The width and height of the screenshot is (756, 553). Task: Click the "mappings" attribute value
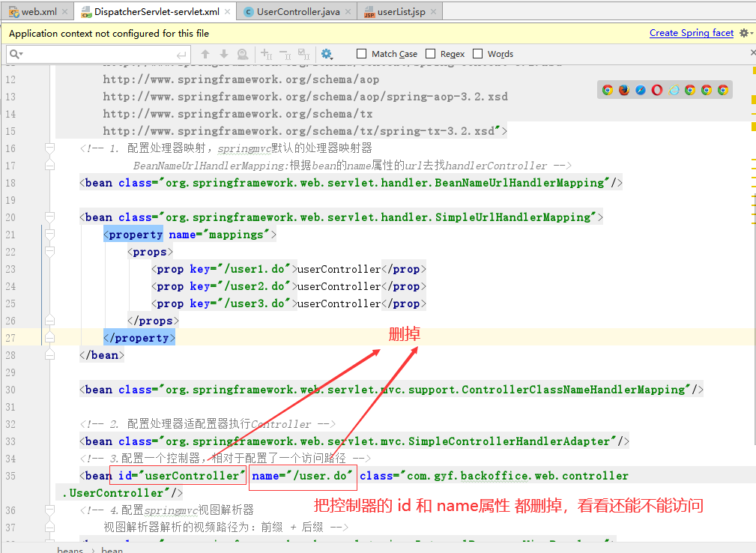coord(236,235)
